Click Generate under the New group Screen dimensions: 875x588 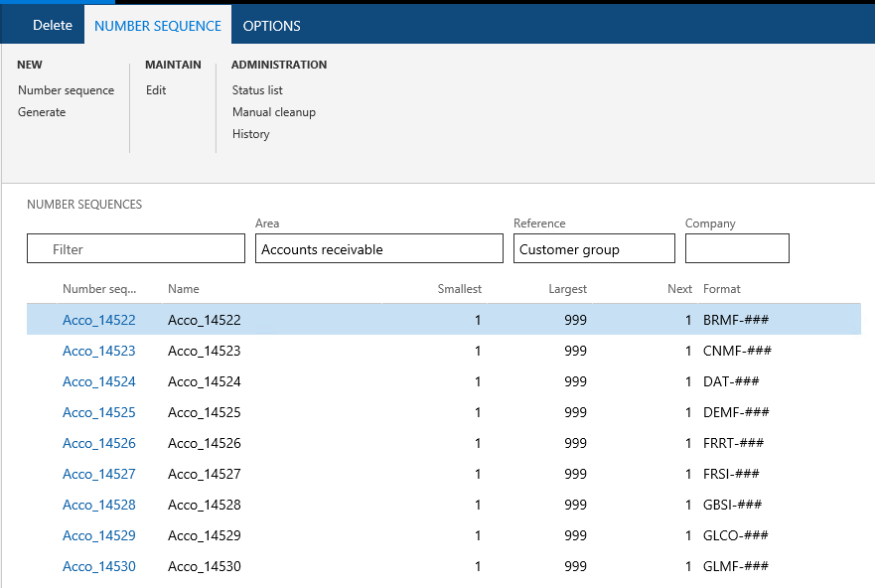tap(42, 112)
